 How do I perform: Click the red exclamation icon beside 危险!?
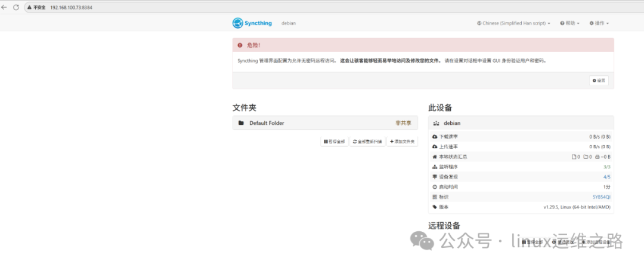click(240, 45)
